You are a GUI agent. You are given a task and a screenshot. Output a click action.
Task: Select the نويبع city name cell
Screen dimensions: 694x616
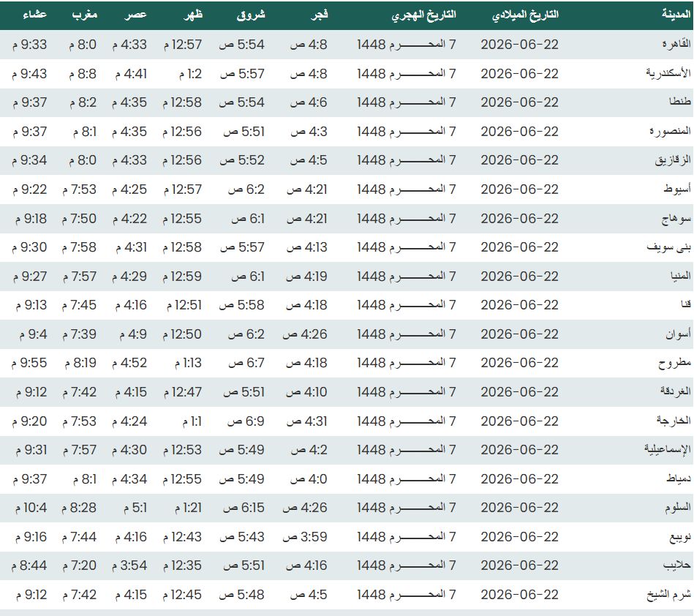click(x=680, y=537)
